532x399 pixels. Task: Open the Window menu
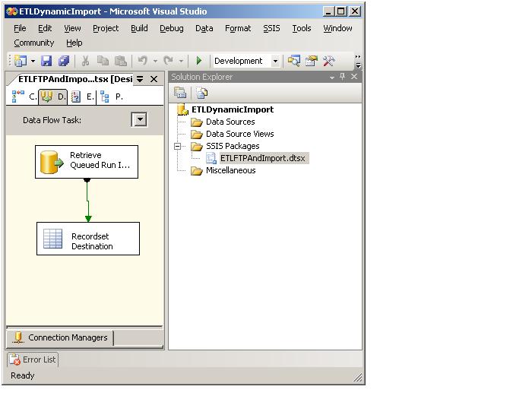pyautogui.click(x=337, y=29)
